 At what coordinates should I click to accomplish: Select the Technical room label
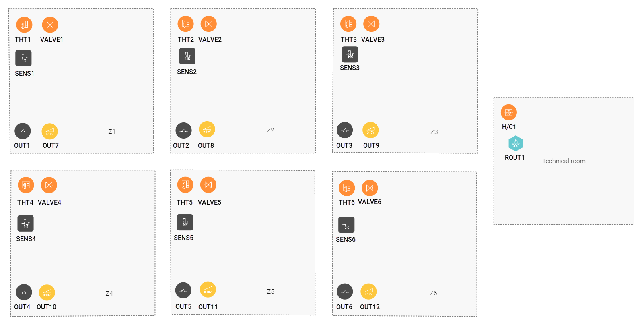[x=564, y=161]
